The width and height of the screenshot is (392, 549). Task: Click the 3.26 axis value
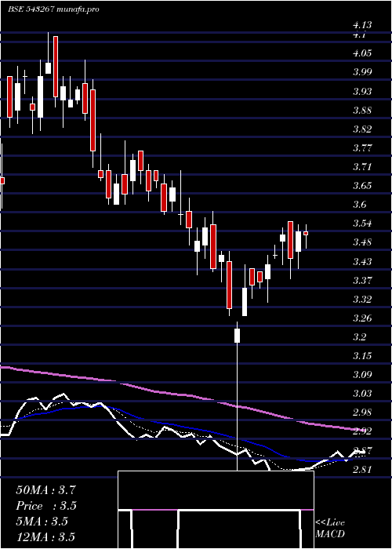362,318
